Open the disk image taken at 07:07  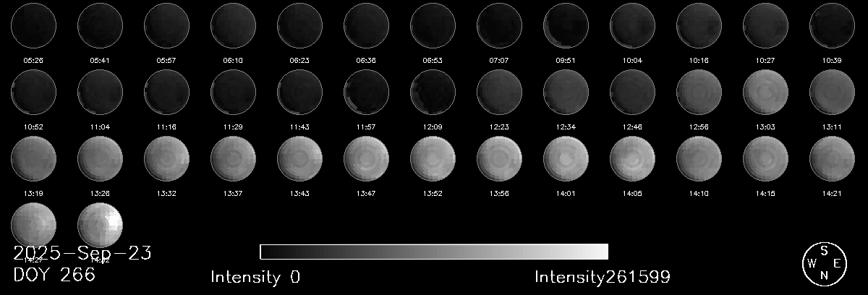click(500, 25)
